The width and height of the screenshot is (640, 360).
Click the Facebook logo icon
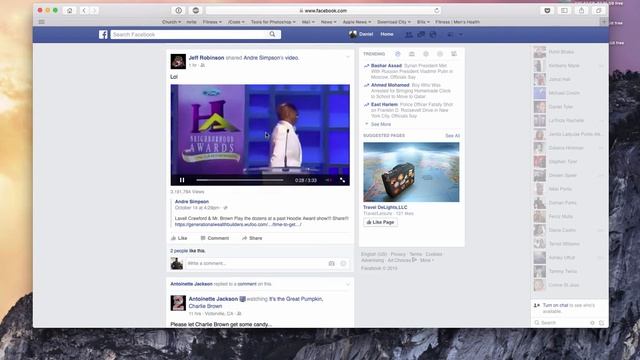(x=103, y=35)
